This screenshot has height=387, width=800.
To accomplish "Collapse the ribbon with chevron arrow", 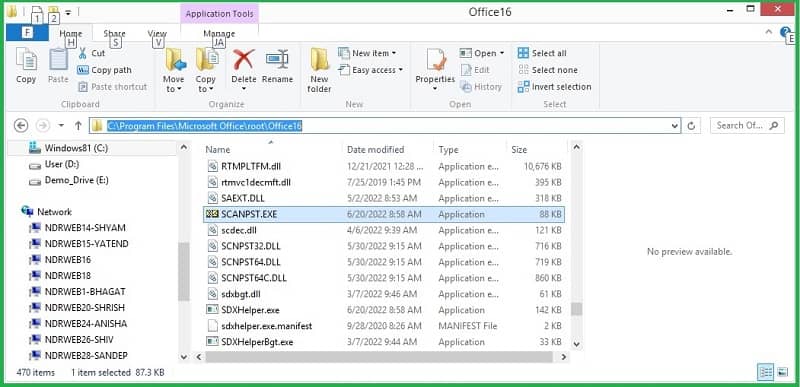I will (x=769, y=32).
